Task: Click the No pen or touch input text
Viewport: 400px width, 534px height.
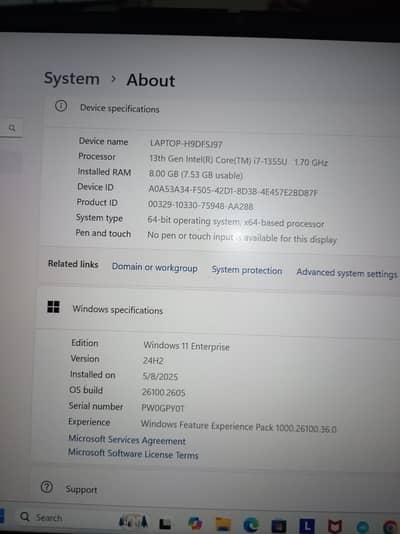Action: coord(242,237)
